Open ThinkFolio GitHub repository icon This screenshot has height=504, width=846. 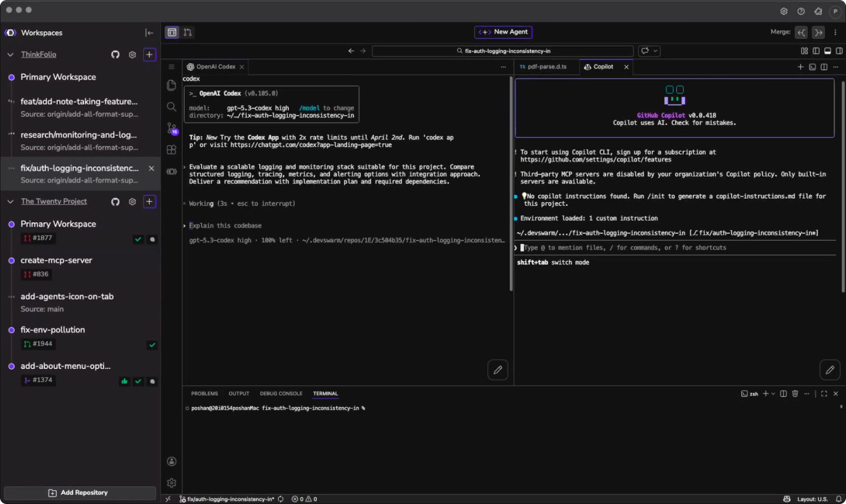(115, 54)
